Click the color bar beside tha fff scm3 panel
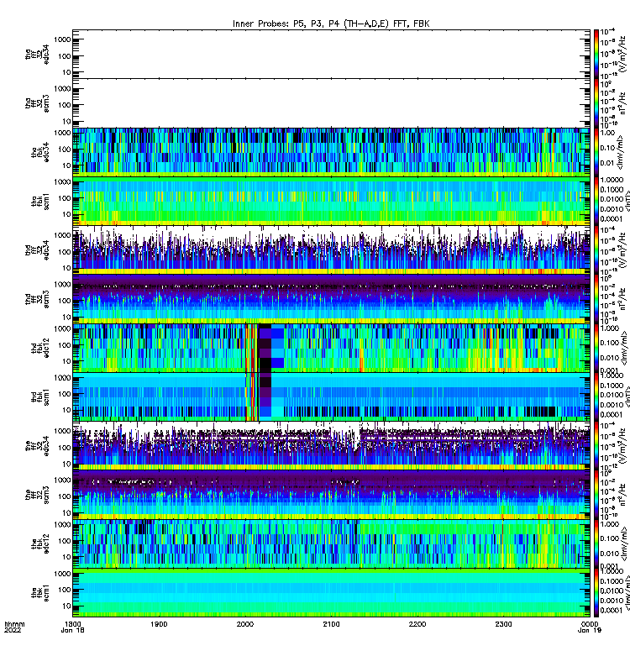The width and height of the screenshot is (630, 672). point(596,102)
